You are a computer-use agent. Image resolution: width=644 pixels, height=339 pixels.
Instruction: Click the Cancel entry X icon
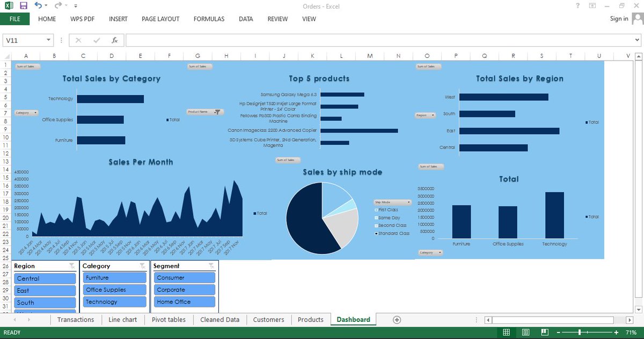(x=79, y=40)
